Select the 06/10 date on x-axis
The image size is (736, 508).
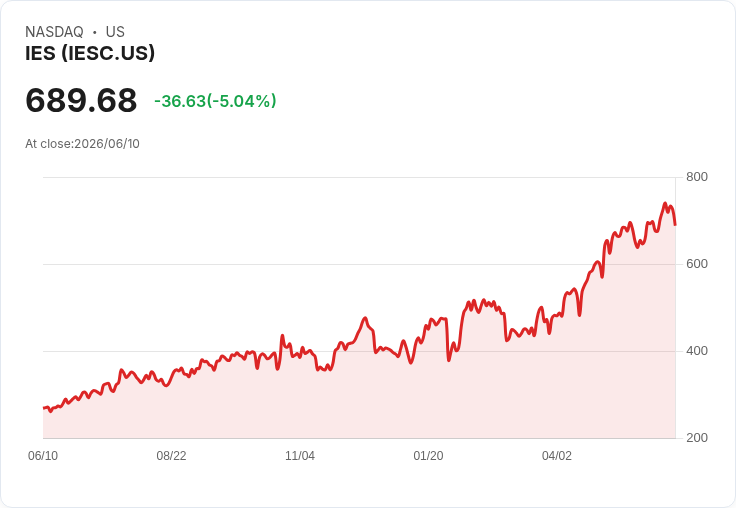pos(43,456)
